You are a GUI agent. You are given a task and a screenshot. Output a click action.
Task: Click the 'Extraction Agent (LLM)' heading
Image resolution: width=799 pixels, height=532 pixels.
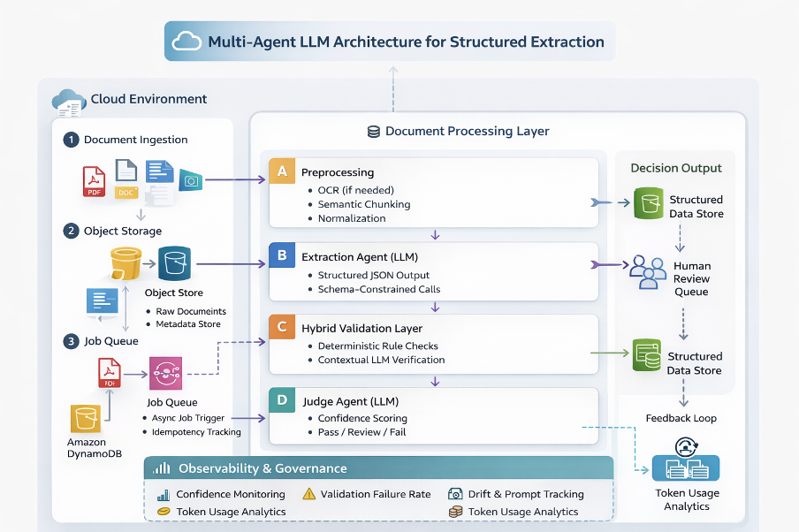pyautogui.click(x=360, y=257)
